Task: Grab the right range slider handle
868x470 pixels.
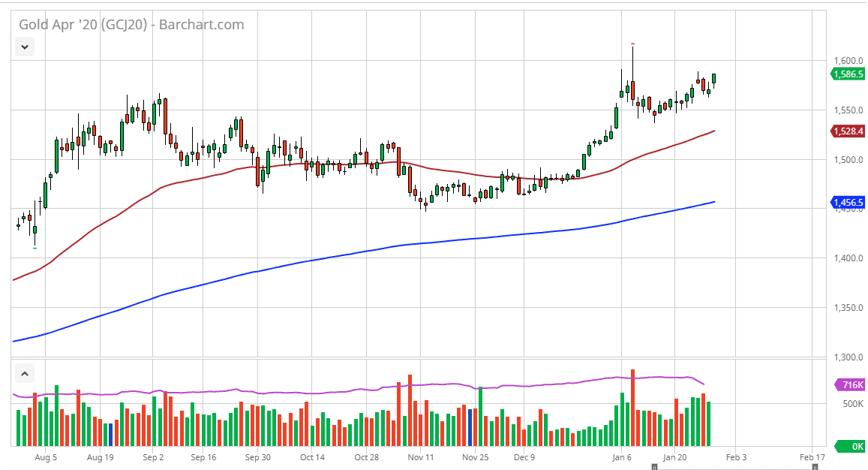Action: (x=815, y=467)
